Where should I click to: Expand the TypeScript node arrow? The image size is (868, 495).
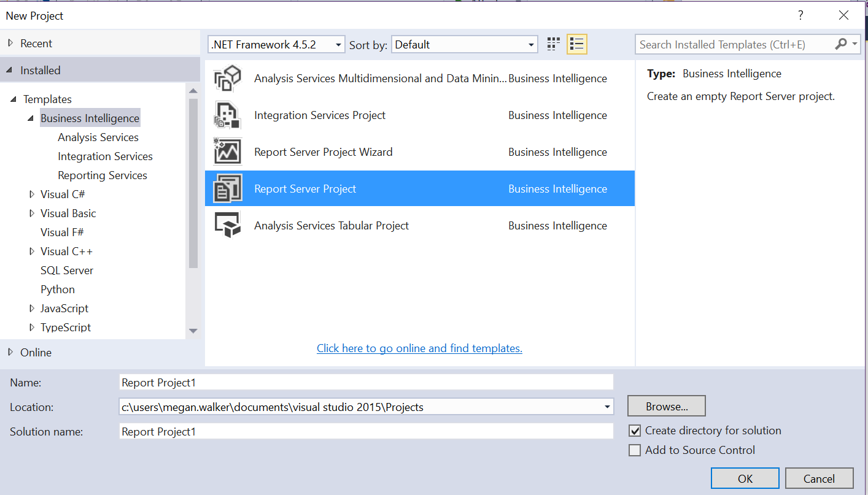32,328
